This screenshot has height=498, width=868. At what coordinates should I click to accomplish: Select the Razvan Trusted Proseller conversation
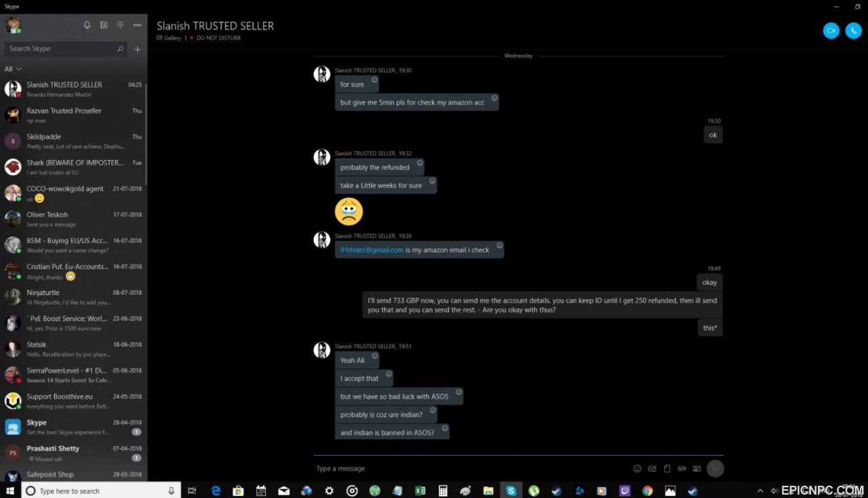73,115
